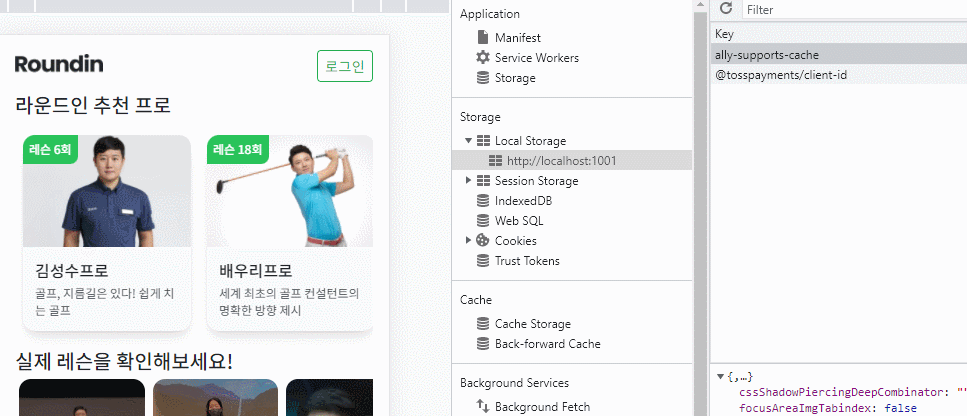
Task: Click the Background Fetch arrows icon
Action: coord(483,406)
